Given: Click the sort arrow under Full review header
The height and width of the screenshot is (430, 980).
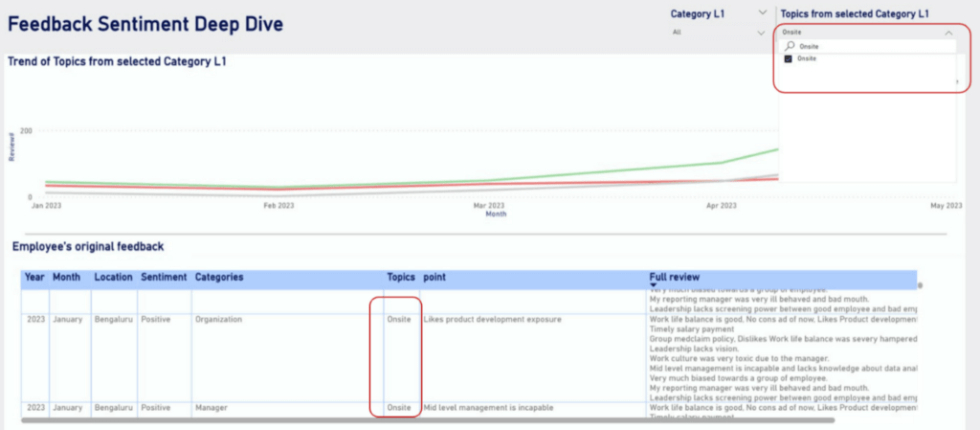Looking at the screenshot, I should [654, 285].
